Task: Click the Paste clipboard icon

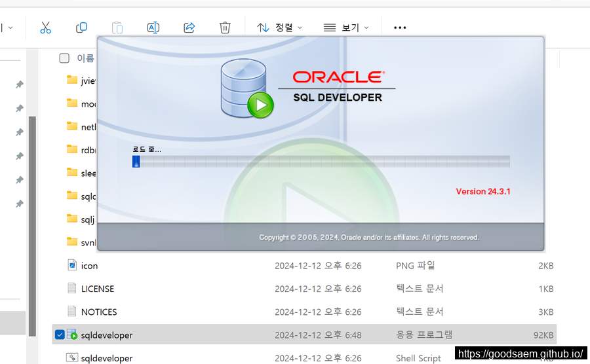Action: (117, 27)
